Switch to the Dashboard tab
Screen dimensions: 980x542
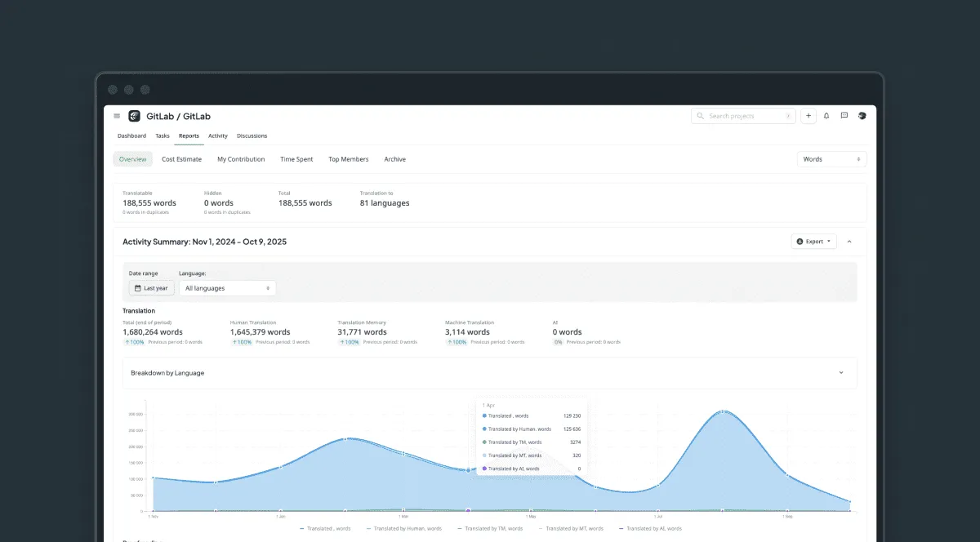[131, 135]
